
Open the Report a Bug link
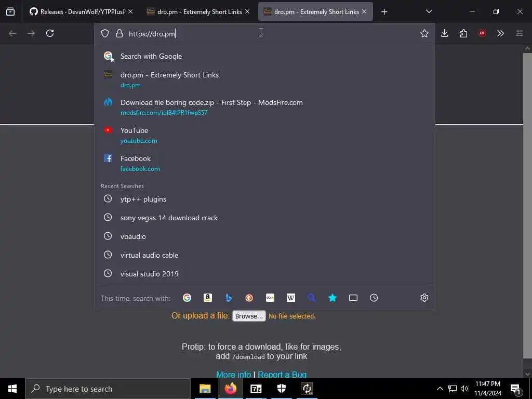pos(282,375)
